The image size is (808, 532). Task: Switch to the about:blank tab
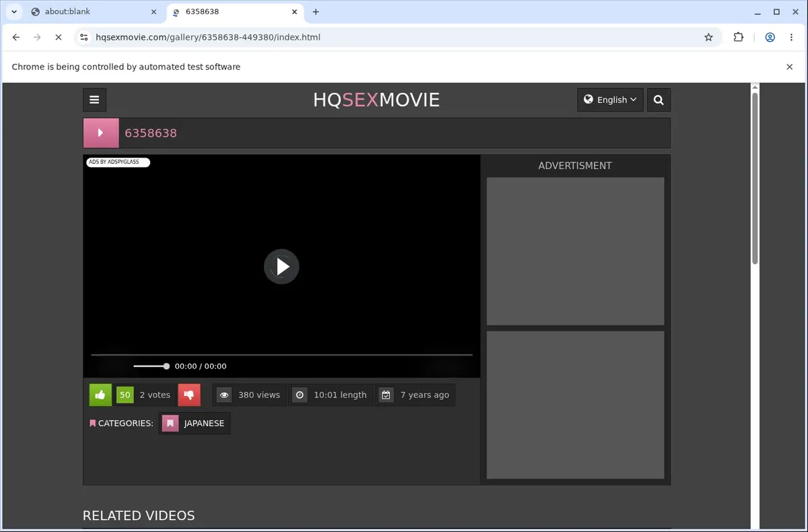tap(93, 11)
